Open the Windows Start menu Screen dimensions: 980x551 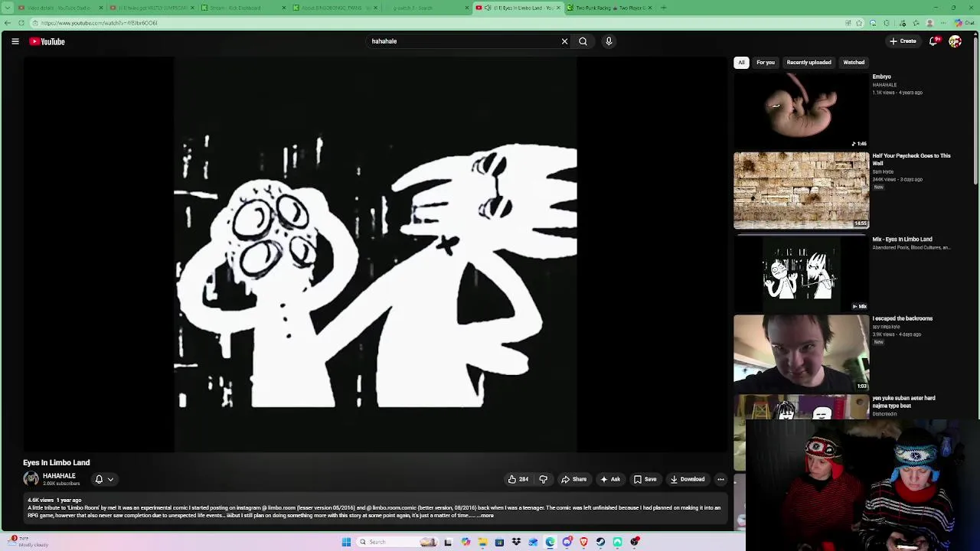pos(346,542)
